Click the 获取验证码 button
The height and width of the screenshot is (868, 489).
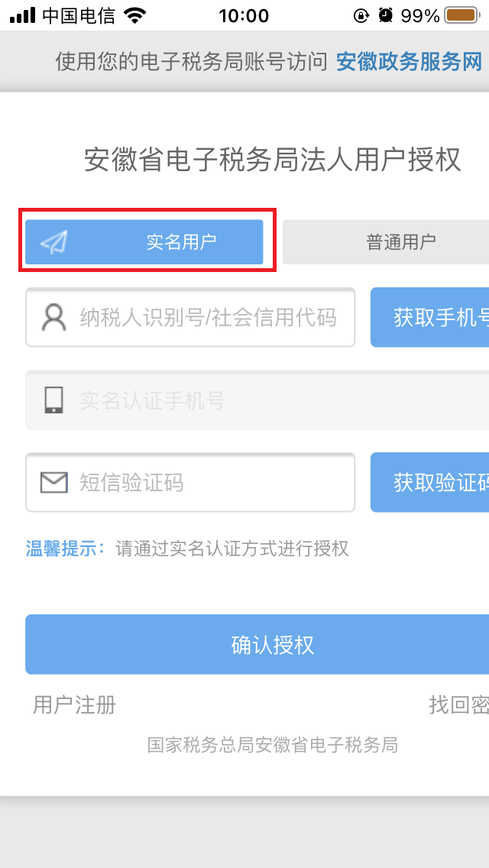(x=429, y=482)
